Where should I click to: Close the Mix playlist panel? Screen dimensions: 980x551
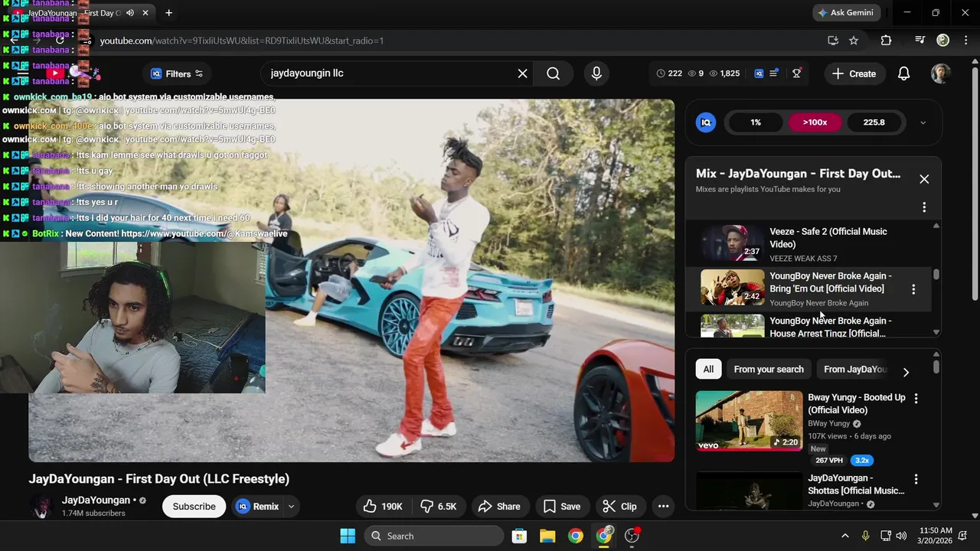[924, 179]
